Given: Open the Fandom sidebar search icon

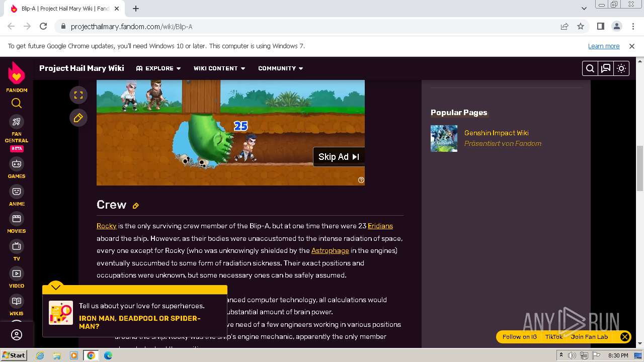Looking at the screenshot, I should pos(17,103).
